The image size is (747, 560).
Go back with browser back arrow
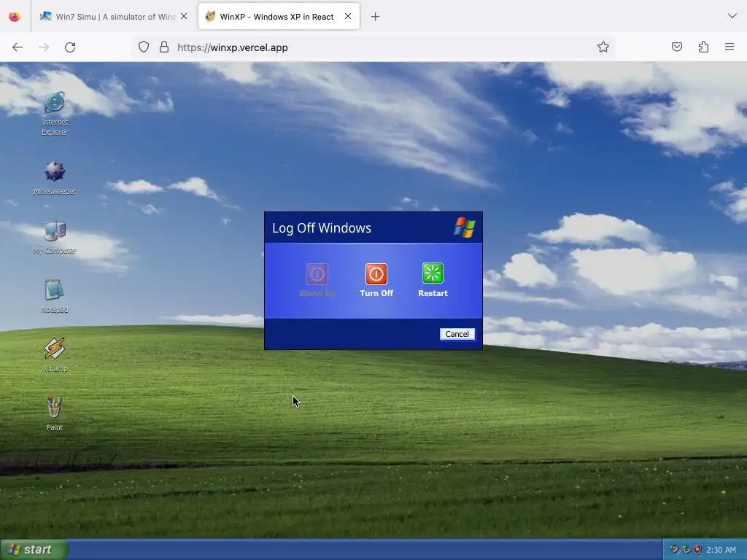click(18, 47)
